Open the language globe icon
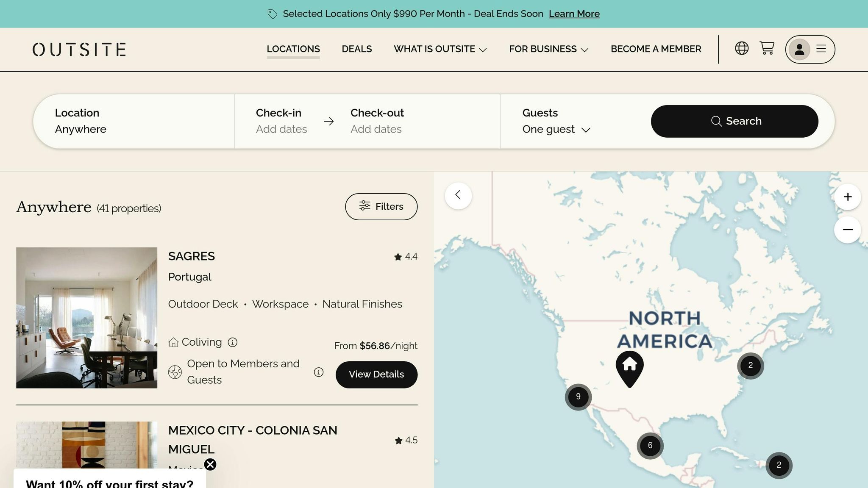Viewport: 868px width, 488px height. pos(741,48)
